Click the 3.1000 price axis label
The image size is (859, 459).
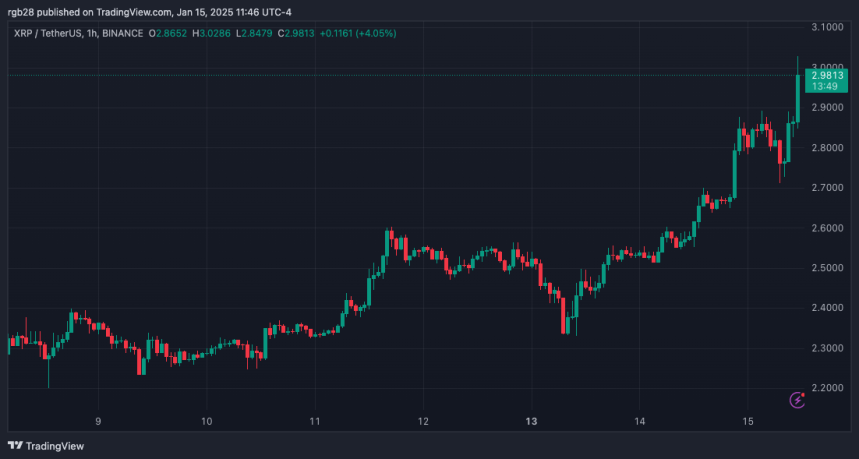(x=827, y=27)
